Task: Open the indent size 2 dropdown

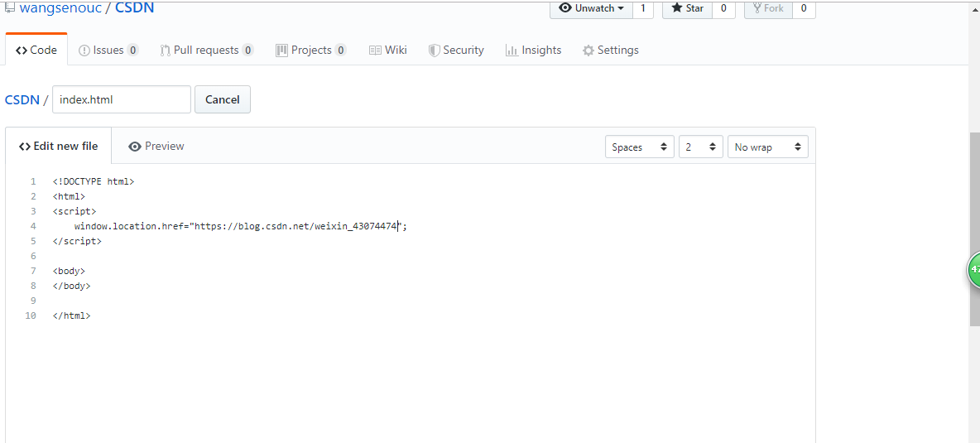Action: [700, 147]
